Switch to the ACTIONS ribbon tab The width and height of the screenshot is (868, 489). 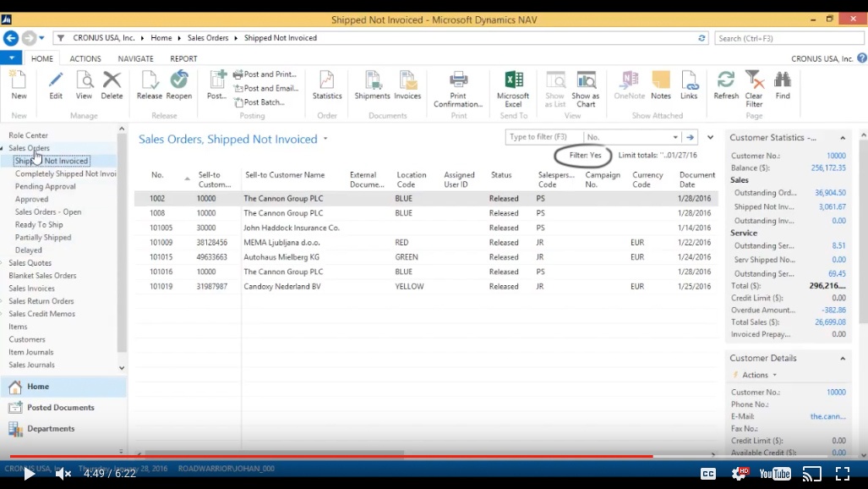(85, 58)
